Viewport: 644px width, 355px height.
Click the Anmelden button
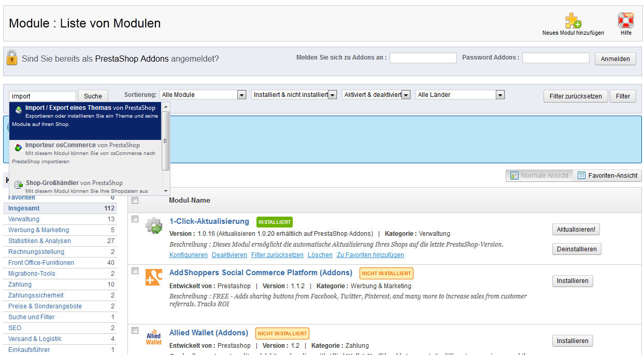pos(616,59)
